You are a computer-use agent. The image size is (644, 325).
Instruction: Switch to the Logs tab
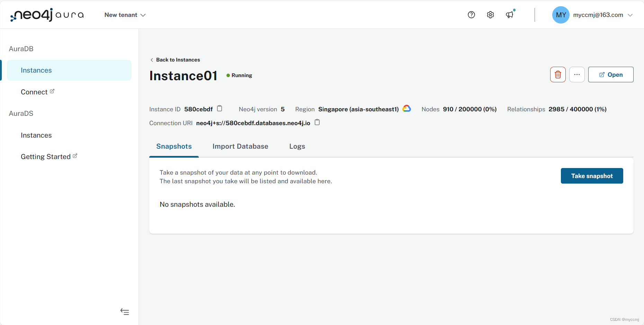pos(297,146)
